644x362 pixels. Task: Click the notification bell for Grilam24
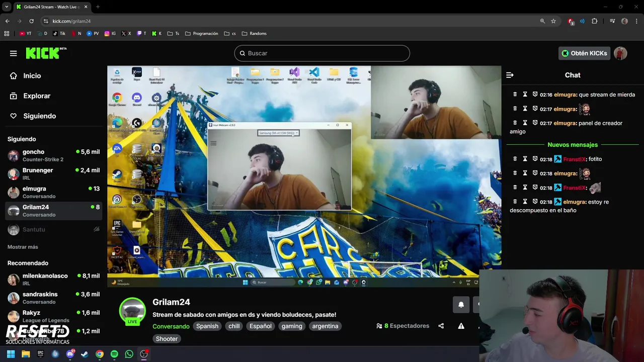tap(461, 304)
